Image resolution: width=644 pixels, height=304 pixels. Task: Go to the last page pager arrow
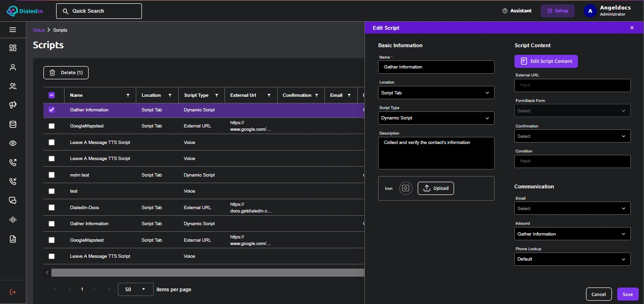click(x=109, y=289)
